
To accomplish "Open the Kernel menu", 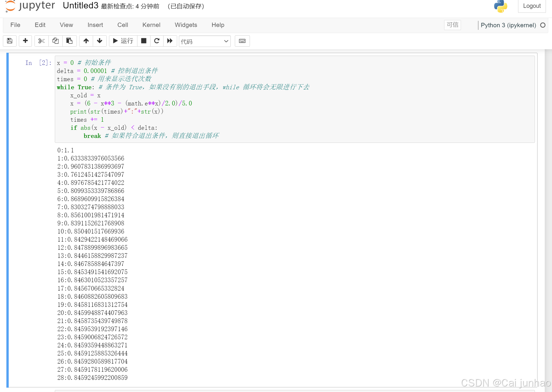I will click(x=151, y=25).
